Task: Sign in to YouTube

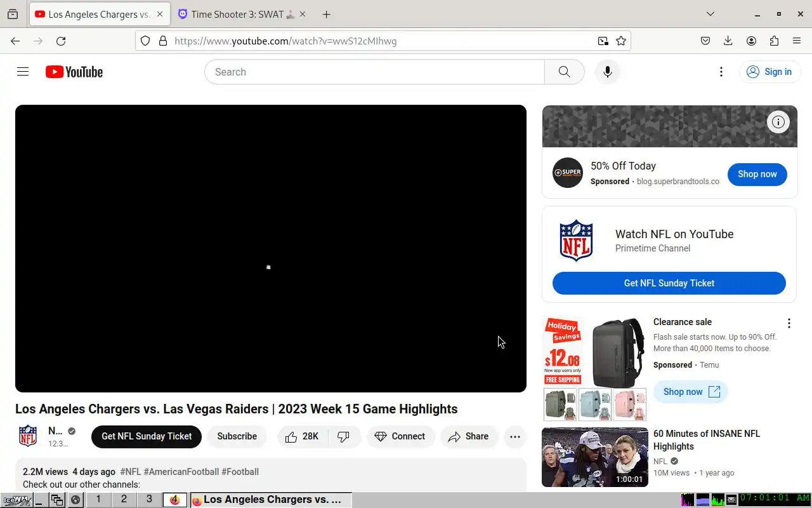Action: click(769, 72)
